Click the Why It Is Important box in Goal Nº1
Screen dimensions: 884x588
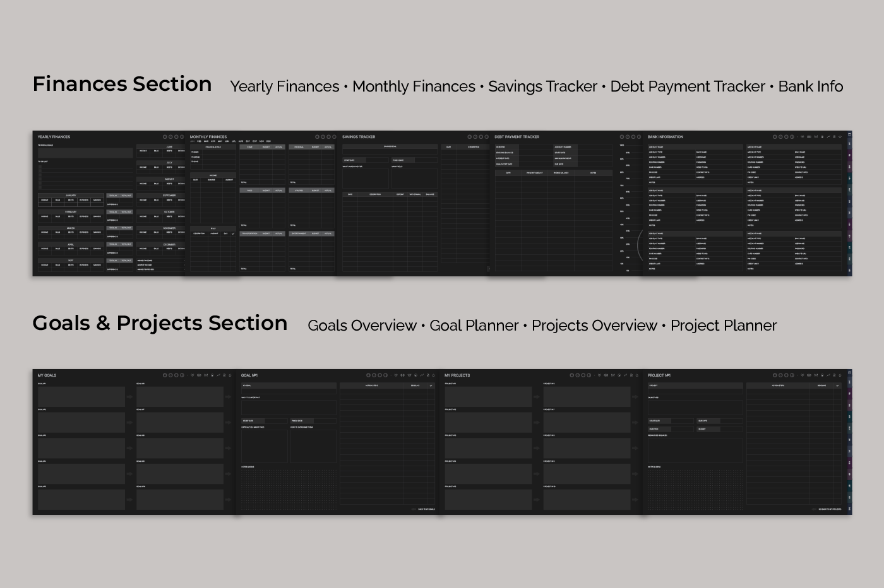[289, 408]
